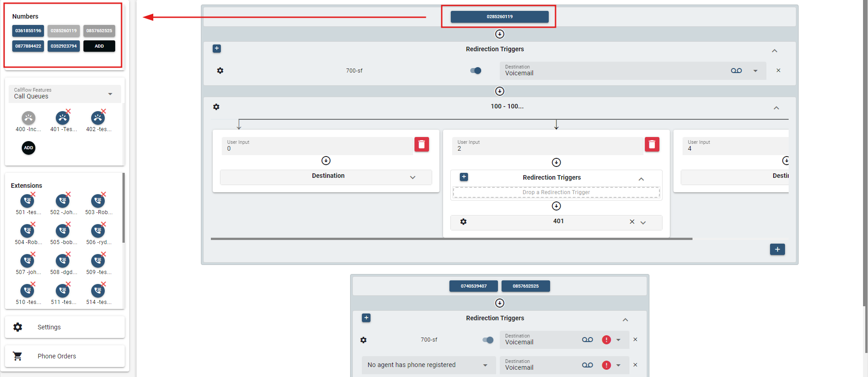
Task: Expand Destination under User Input 0
Action: 412,177
